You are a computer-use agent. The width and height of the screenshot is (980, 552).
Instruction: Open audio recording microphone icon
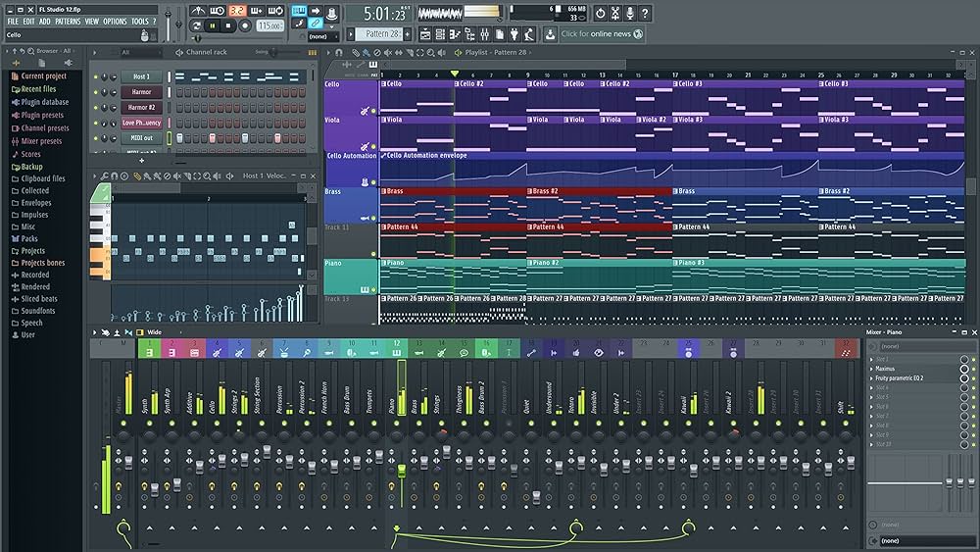(630, 13)
